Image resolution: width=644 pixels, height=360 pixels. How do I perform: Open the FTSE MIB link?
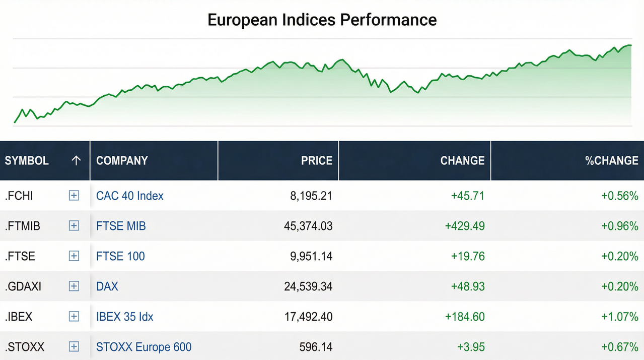tap(121, 226)
